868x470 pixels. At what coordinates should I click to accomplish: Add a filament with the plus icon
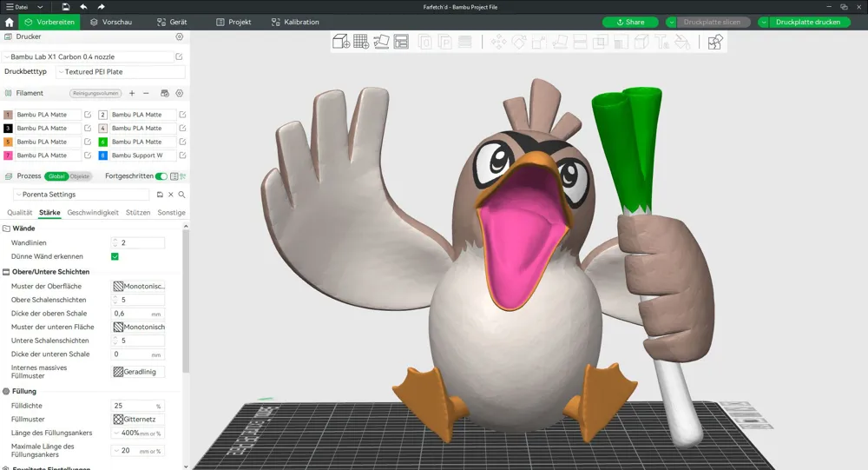[132, 93]
